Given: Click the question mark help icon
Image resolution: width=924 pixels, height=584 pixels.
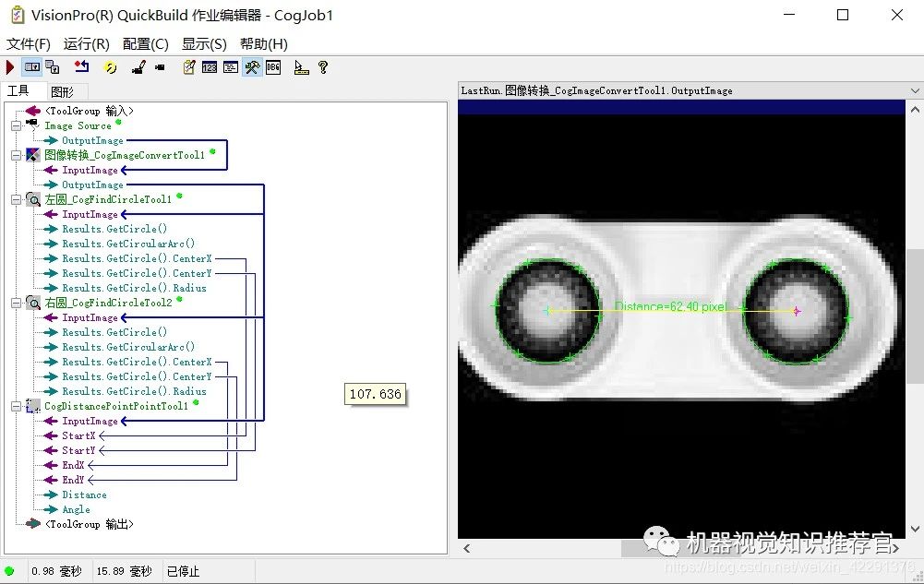Looking at the screenshot, I should click(x=323, y=67).
